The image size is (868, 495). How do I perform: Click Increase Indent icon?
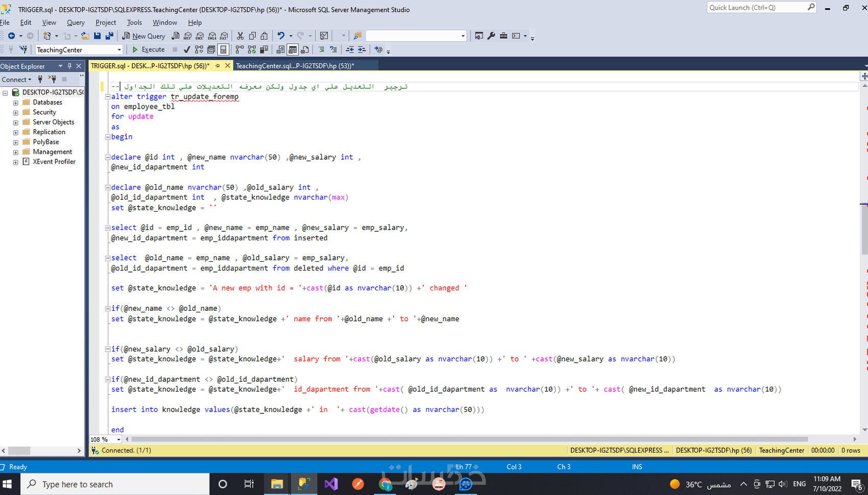[x=362, y=49]
